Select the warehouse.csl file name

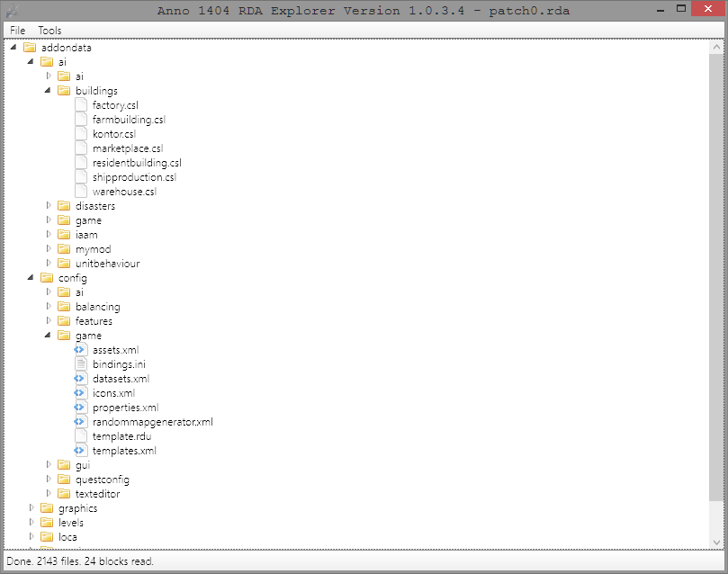[124, 192]
